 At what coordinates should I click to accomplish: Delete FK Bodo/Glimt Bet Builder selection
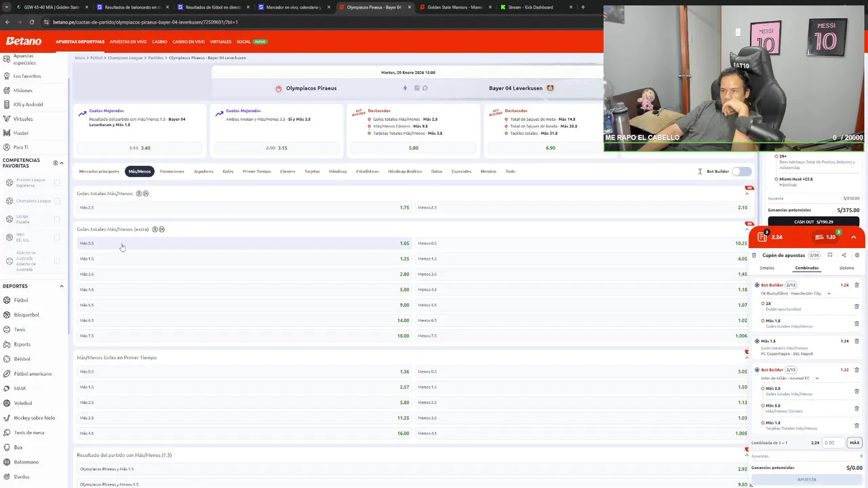tap(856, 285)
